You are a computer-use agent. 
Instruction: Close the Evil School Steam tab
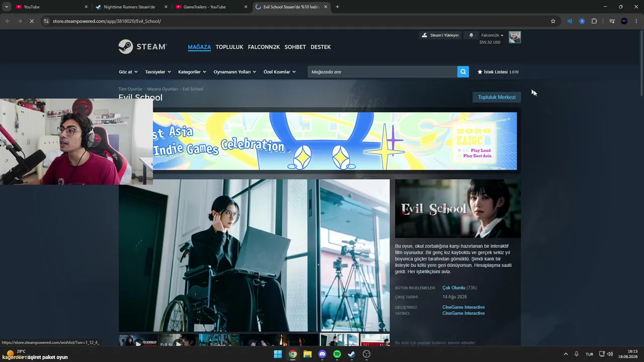pos(326,7)
